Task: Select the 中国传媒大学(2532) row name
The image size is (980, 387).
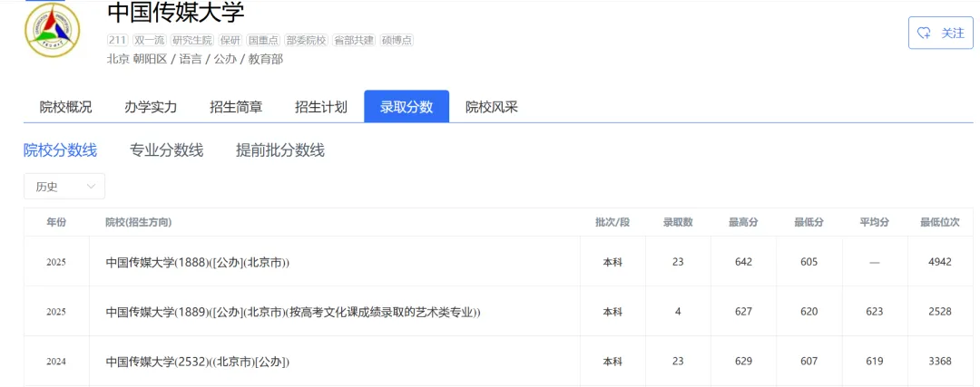Action: click(198, 362)
